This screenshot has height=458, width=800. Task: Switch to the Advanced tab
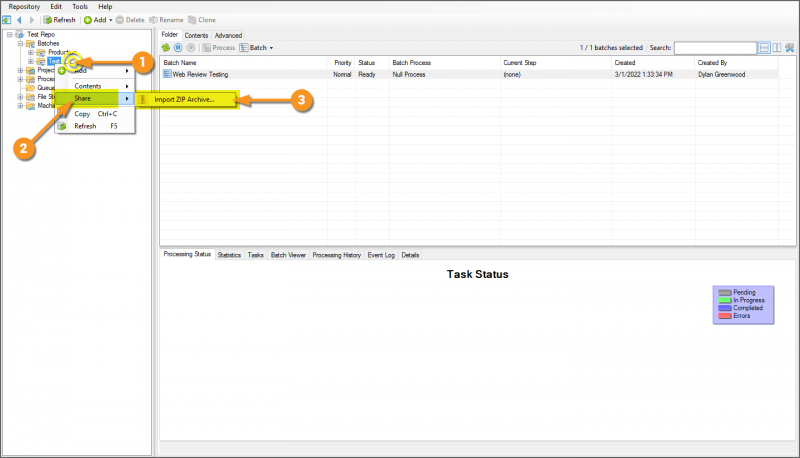pos(228,35)
